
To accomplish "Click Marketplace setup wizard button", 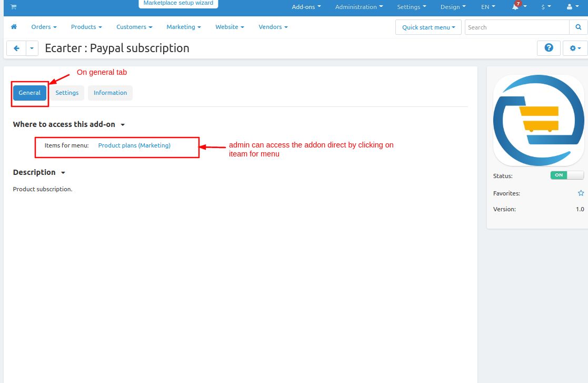I will (x=178, y=3).
